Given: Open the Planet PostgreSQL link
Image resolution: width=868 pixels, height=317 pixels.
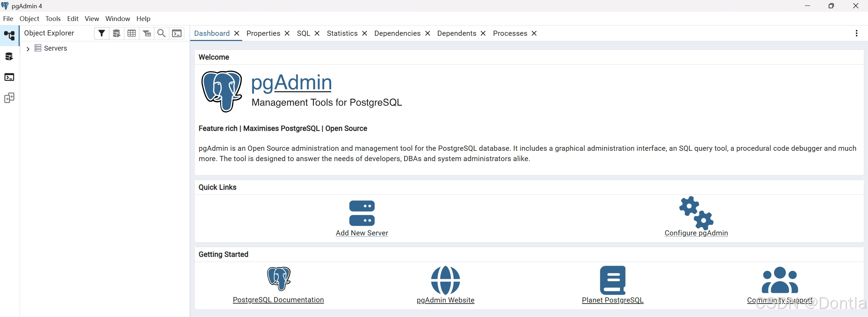Looking at the screenshot, I should (x=613, y=300).
